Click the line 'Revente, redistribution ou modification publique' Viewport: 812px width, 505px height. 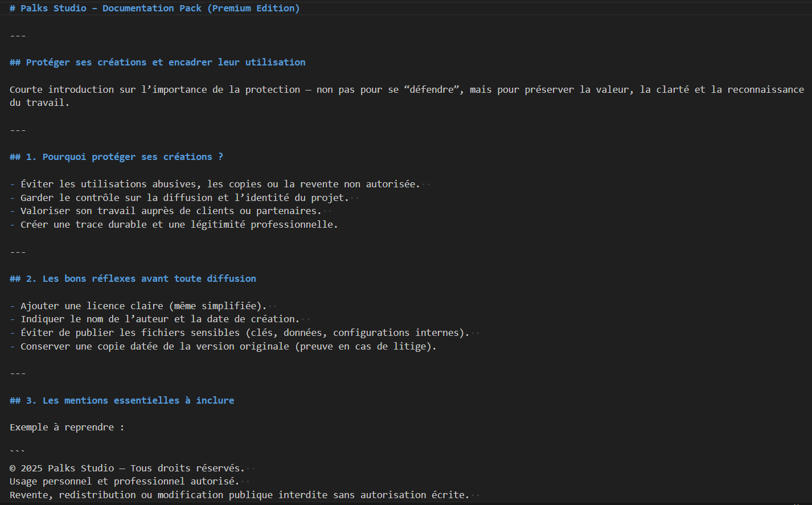(x=239, y=495)
